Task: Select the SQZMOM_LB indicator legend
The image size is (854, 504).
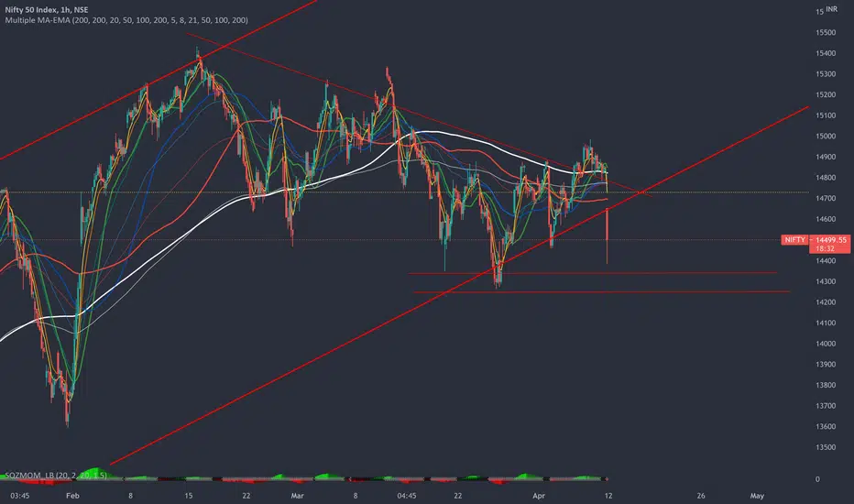Action: click(56, 475)
